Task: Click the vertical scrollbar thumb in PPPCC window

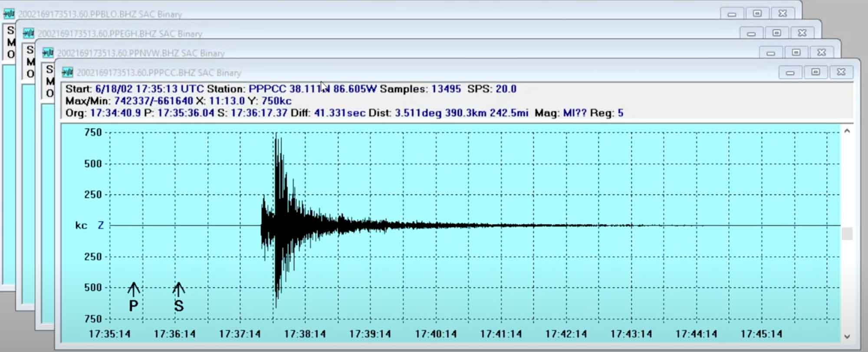Action: [x=847, y=234]
